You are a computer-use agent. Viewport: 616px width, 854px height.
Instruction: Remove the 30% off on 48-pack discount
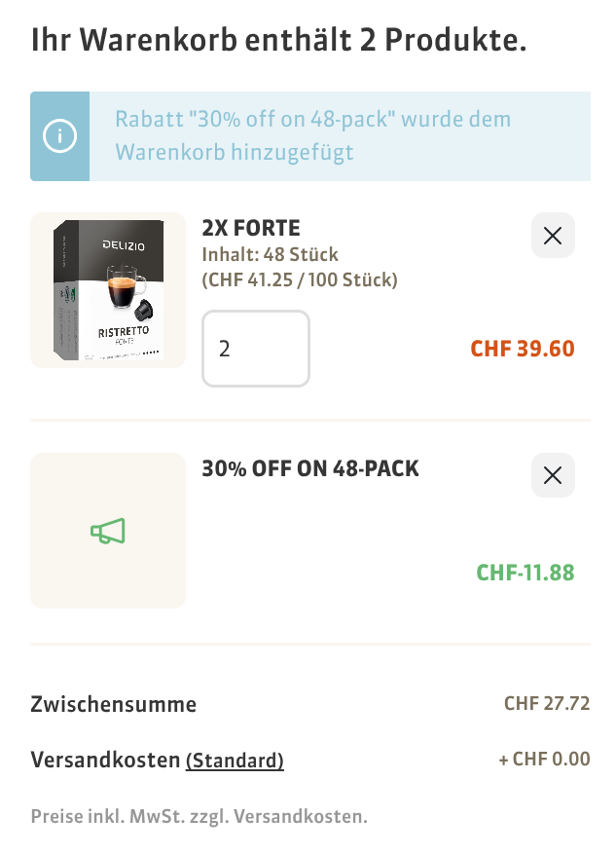pos(553,475)
